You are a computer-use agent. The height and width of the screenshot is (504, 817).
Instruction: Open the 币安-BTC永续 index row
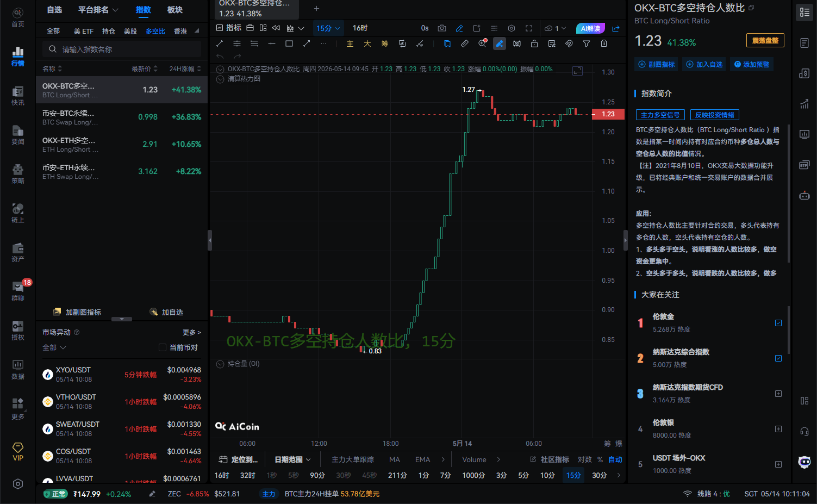pos(122,117)
